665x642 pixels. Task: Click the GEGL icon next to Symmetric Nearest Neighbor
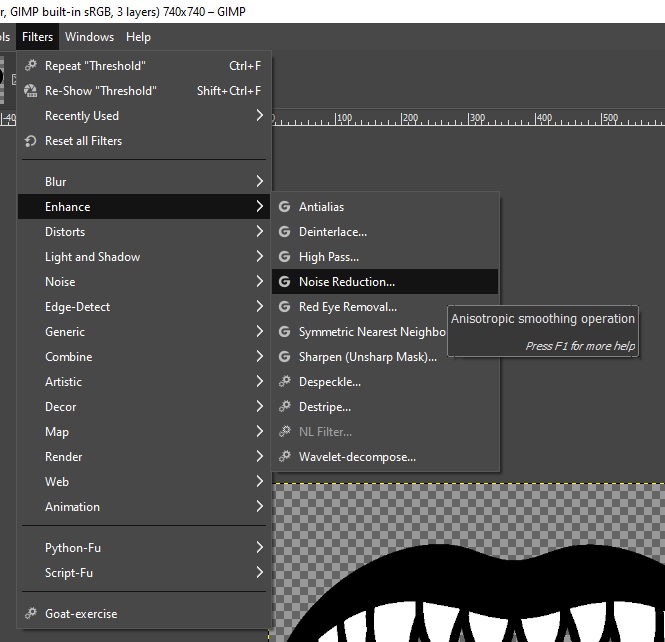click(x=285, y=332)
